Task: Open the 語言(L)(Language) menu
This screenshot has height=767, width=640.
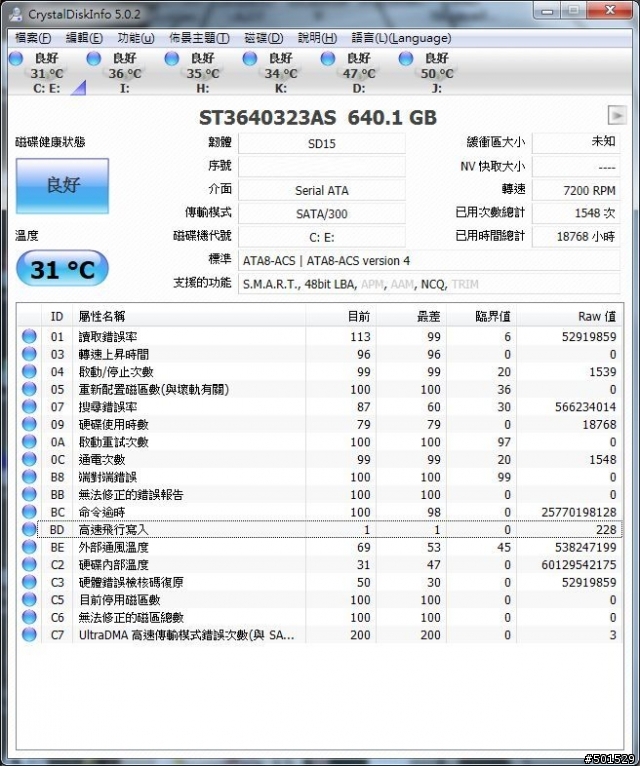Action: coord(401,38)
